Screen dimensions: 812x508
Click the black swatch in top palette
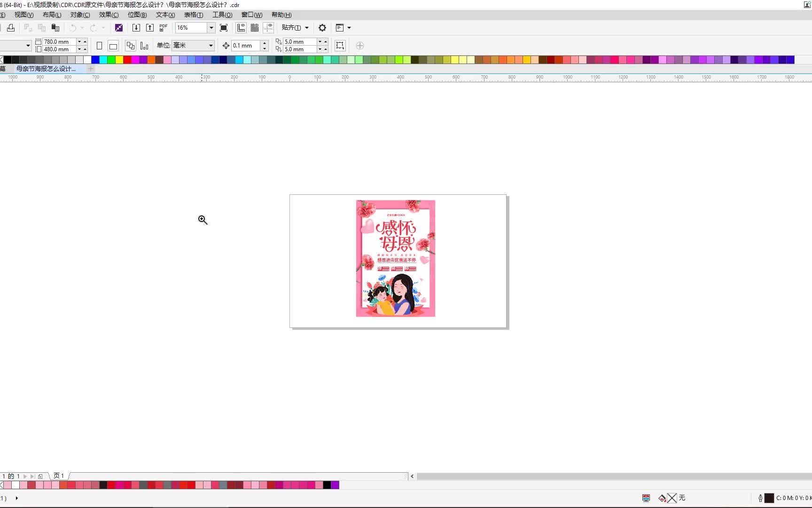coord(8,60)
